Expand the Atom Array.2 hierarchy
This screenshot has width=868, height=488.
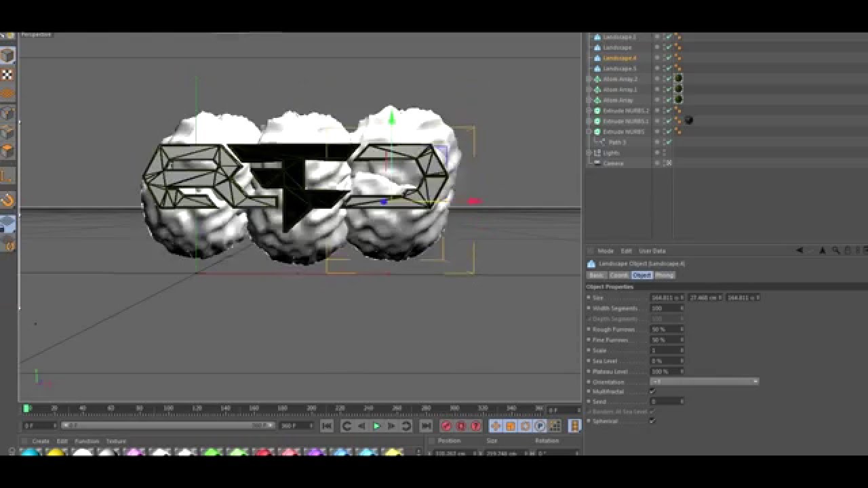click(589, 79)
